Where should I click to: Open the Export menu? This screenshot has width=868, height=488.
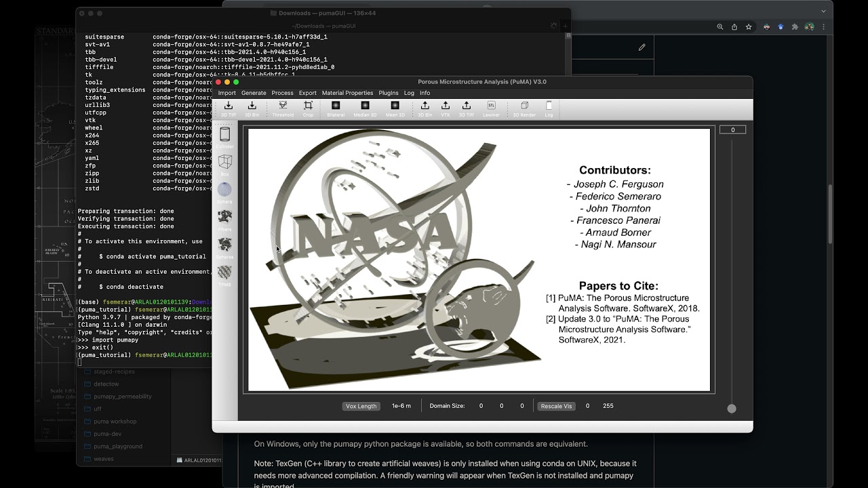(x=308, y=93)
